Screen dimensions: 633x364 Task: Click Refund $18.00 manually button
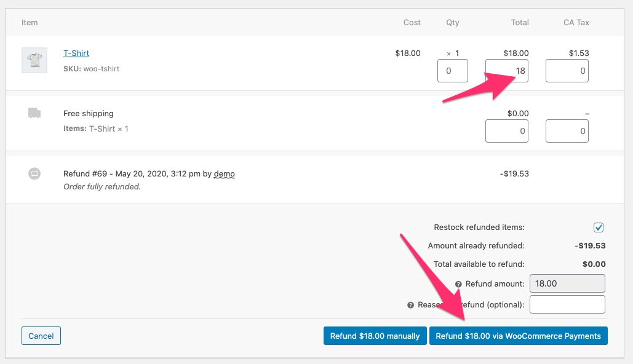375,336
